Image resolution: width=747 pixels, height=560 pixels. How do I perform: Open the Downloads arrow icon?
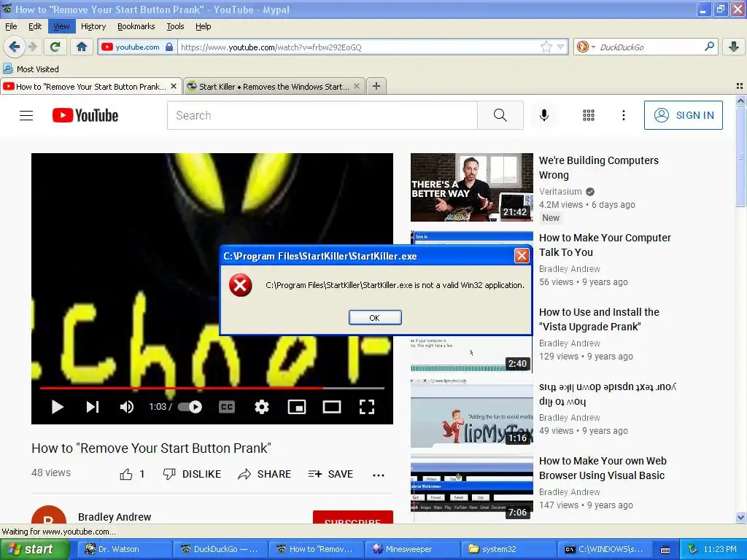(x=734, y=47)
